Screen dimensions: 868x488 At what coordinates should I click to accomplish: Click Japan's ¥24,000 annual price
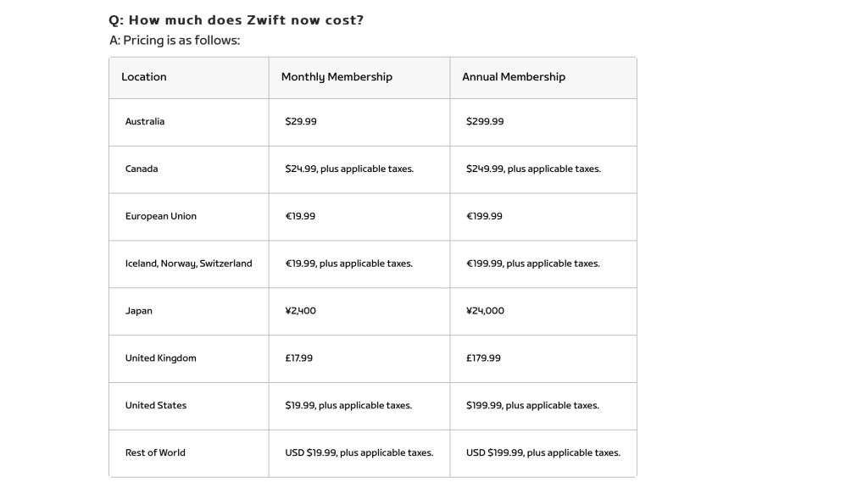click(x=485, y=311)
